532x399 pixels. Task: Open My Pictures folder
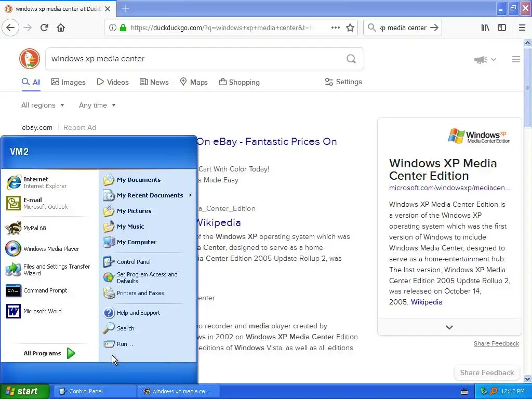[148, 211]
